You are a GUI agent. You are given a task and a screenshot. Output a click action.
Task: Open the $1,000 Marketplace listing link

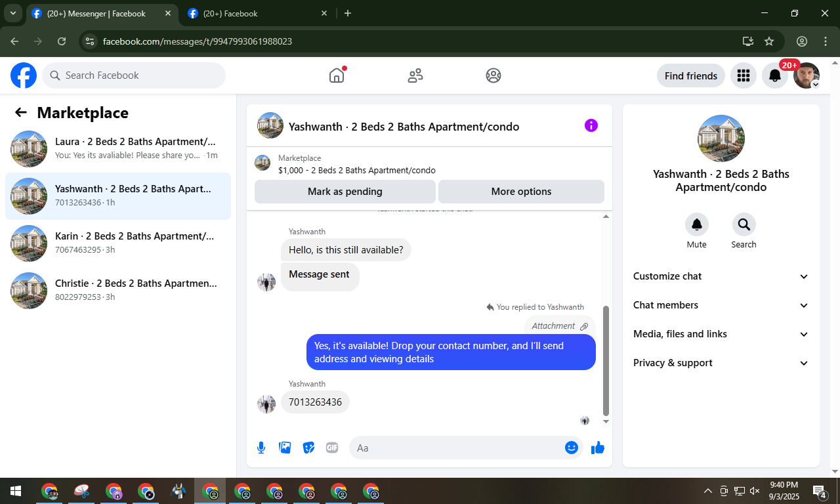point(357,170)
